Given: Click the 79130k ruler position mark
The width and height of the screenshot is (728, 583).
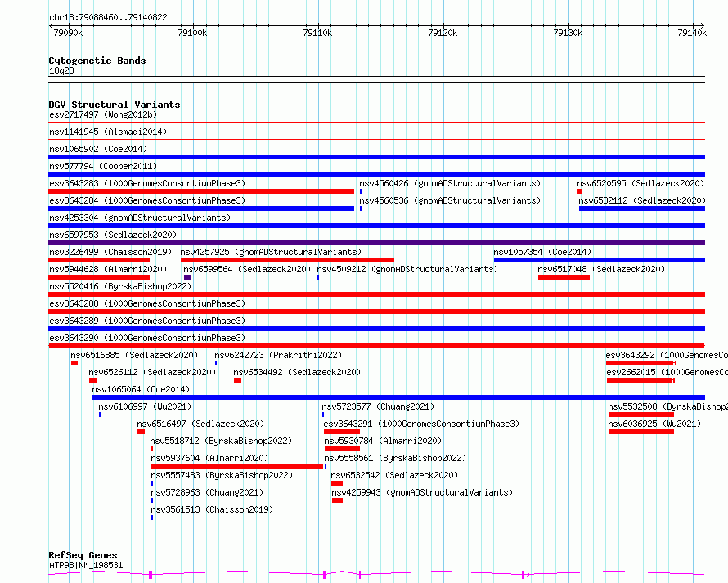Looking at the screenshot, I should tap(568, 33).
